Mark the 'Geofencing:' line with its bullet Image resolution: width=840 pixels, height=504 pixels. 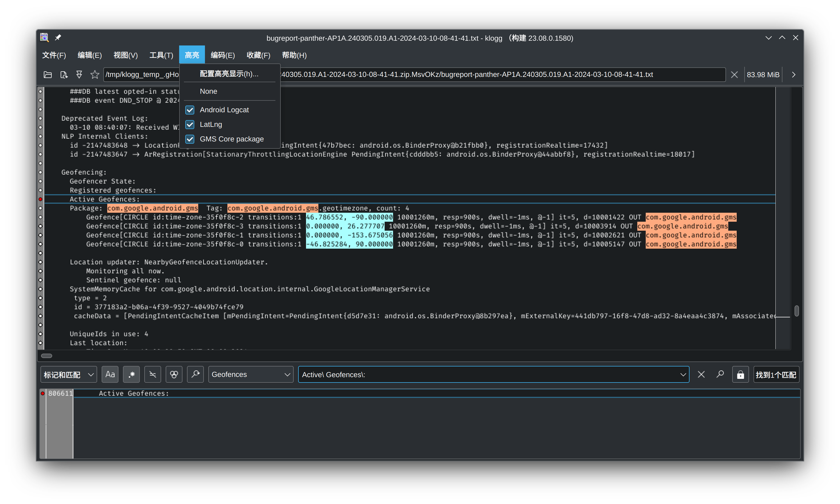(40, 172)
